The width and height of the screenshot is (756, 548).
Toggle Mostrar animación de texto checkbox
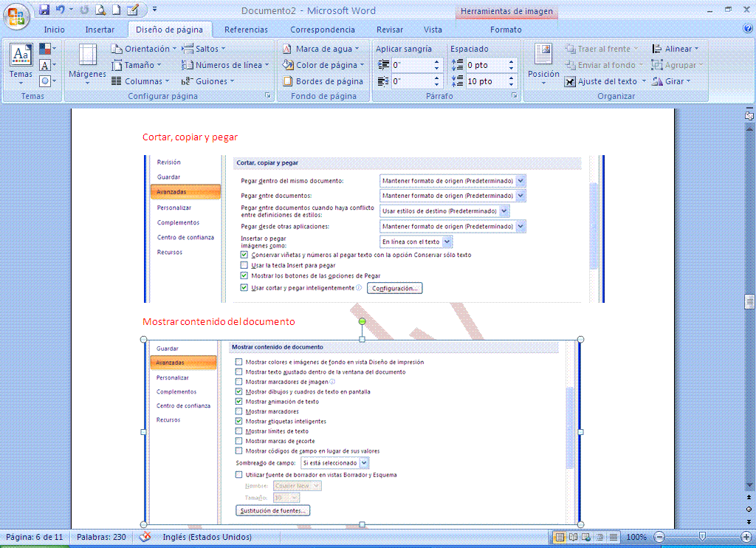click(238, 401)
